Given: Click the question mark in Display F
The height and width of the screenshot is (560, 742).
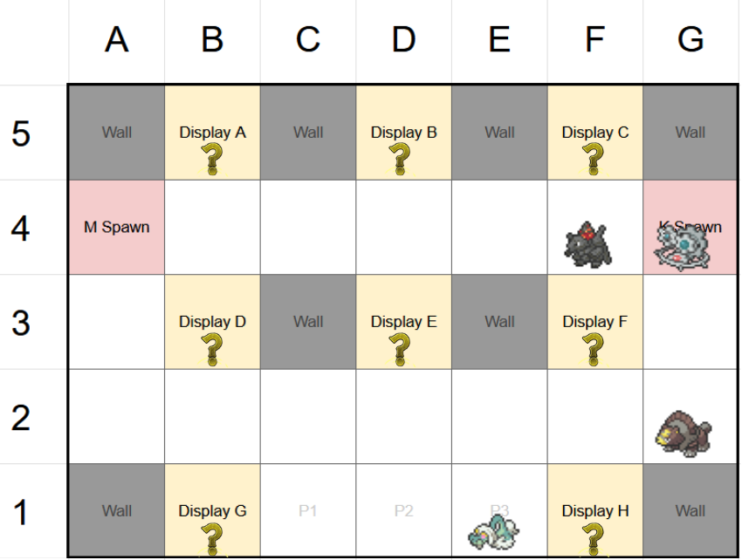Looking at the screenshot, I should tap(593, 348).
